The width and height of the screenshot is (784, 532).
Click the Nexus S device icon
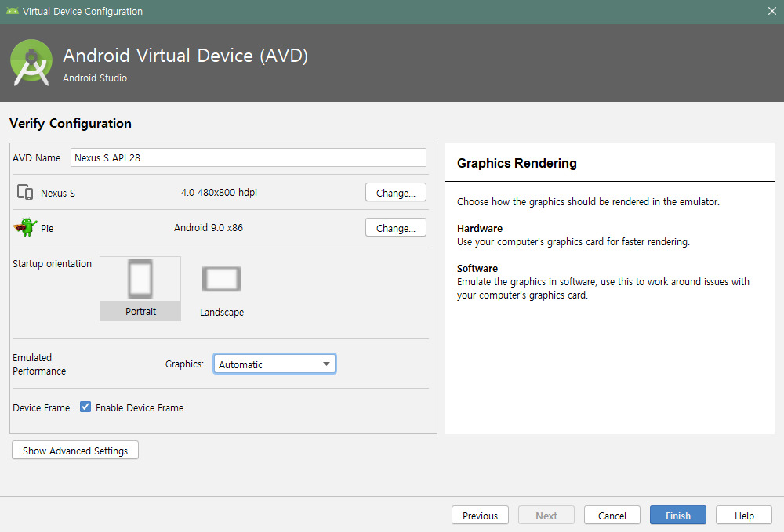[x=25, y=192]
